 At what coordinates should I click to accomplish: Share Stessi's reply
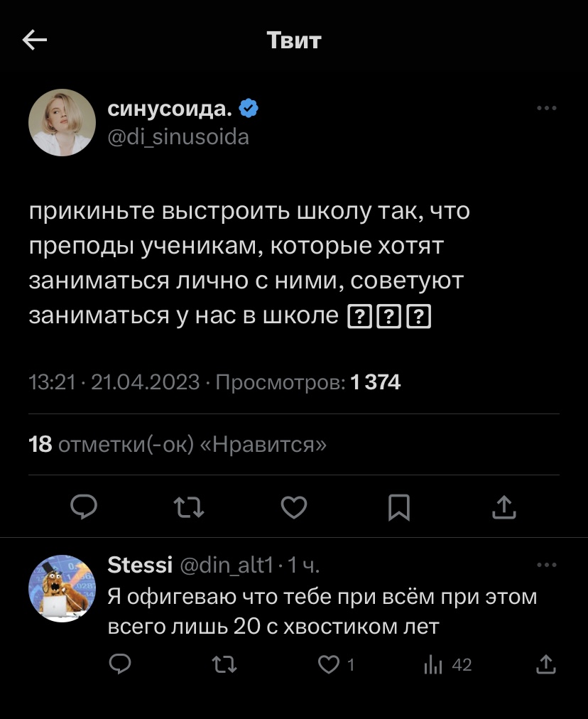(545, 664)
